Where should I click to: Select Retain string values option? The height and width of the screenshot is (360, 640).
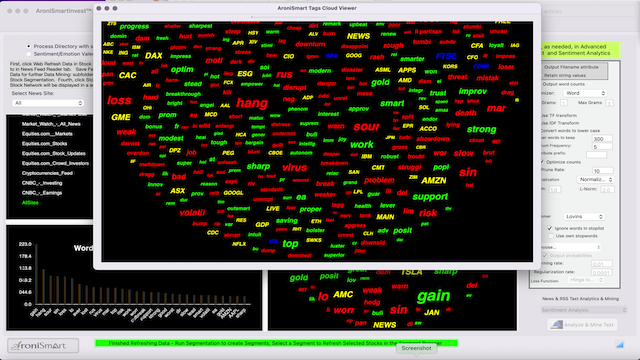[x=564, y=76]
